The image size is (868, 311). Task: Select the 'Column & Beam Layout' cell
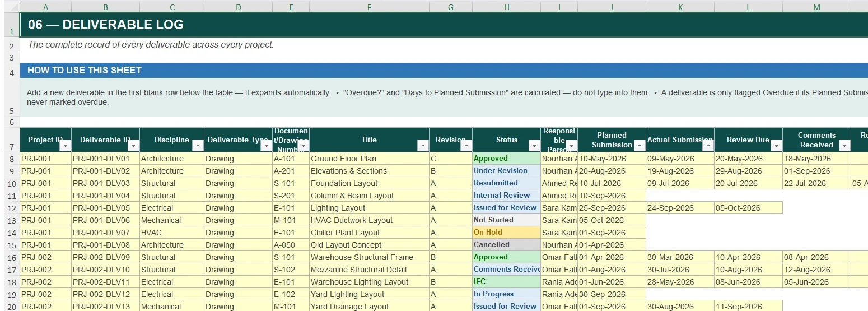[x=369, y=196]
